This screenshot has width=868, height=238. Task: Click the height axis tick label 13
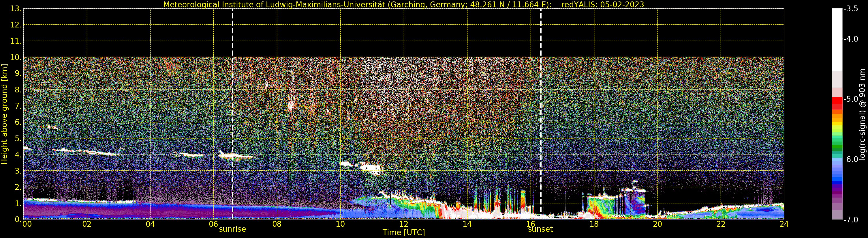tap(16, 9)
